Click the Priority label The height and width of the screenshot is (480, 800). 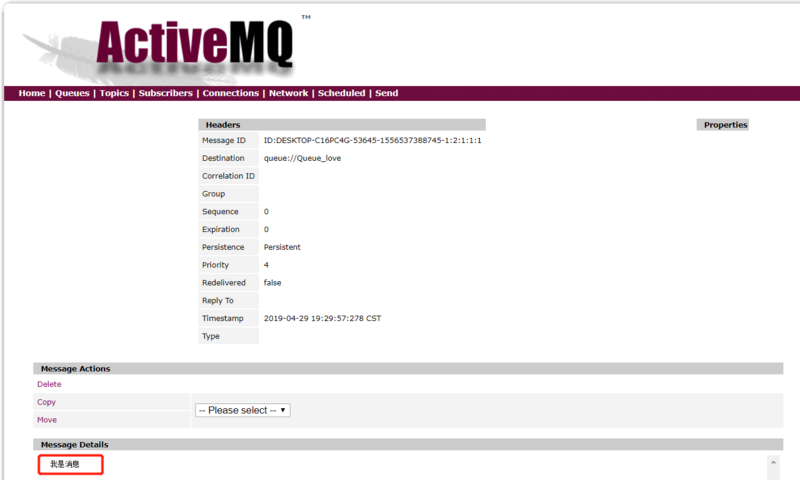point(215,265)
